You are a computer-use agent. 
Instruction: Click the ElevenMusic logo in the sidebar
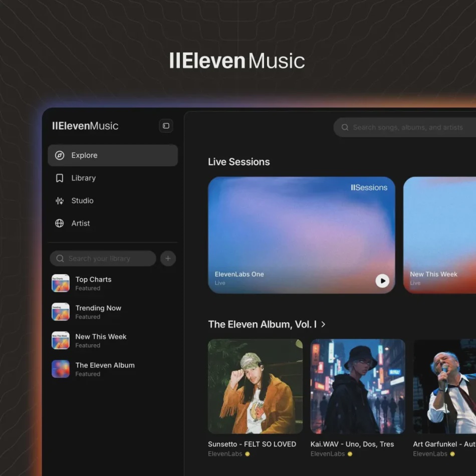point(85,126)
